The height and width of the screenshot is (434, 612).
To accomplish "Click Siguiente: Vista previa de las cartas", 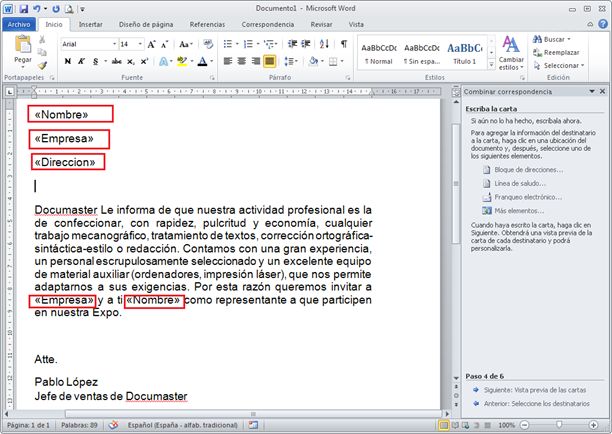I will [535, 390].
